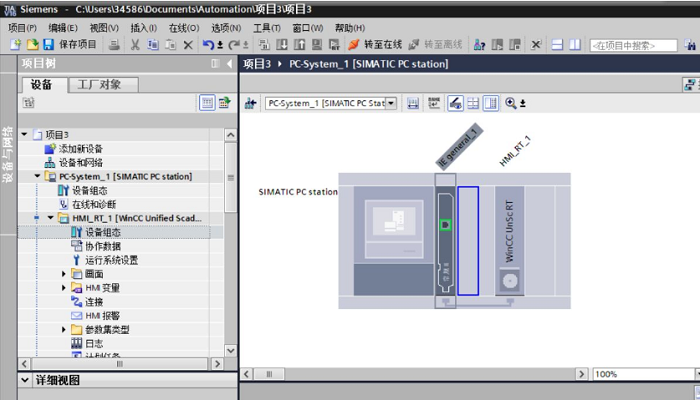Viewport: 700px width, 400px height.
Task: Open the 帮助(H) menu
Action: [x=350, y=28]
